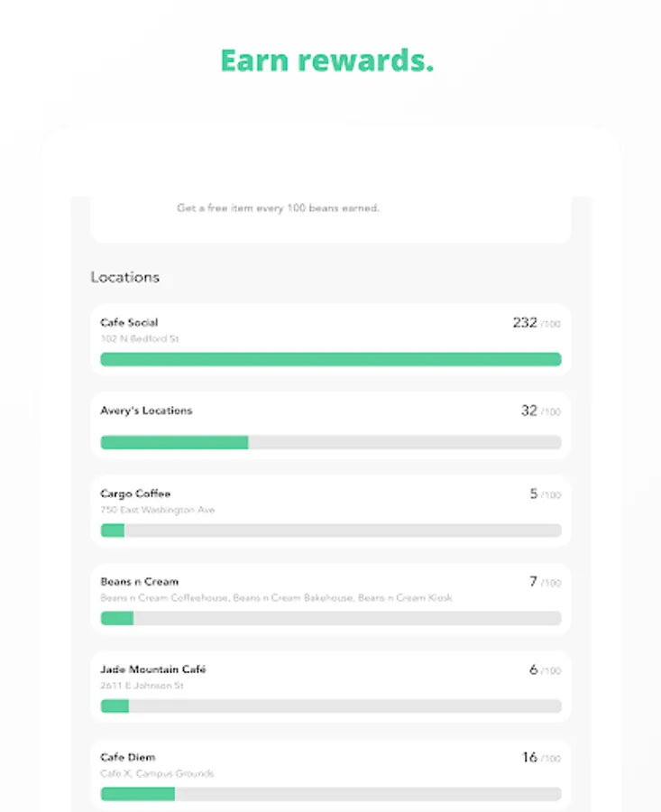
Task: Tap the free item every 100 beans text
Action: coord(278,208)
